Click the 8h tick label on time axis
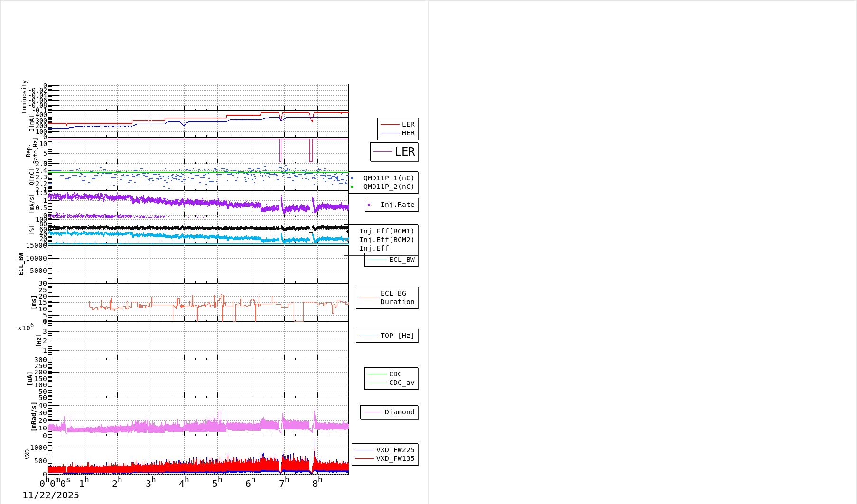The height and width of the screenshot is (504, 857). coord(317,483)
